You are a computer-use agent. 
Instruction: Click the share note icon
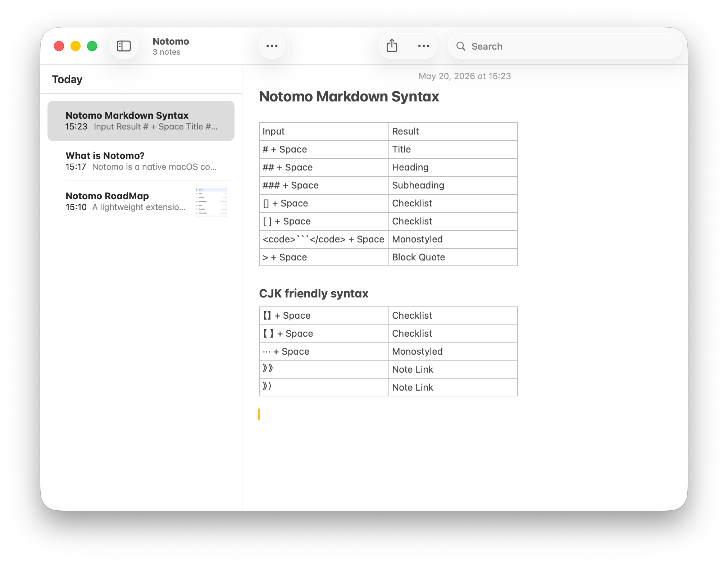click(392, 46)
